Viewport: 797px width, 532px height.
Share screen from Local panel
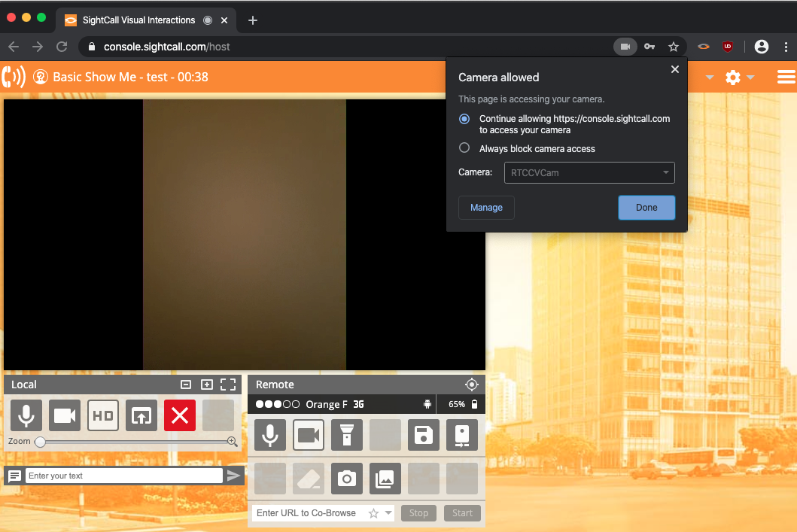[141, 415]
